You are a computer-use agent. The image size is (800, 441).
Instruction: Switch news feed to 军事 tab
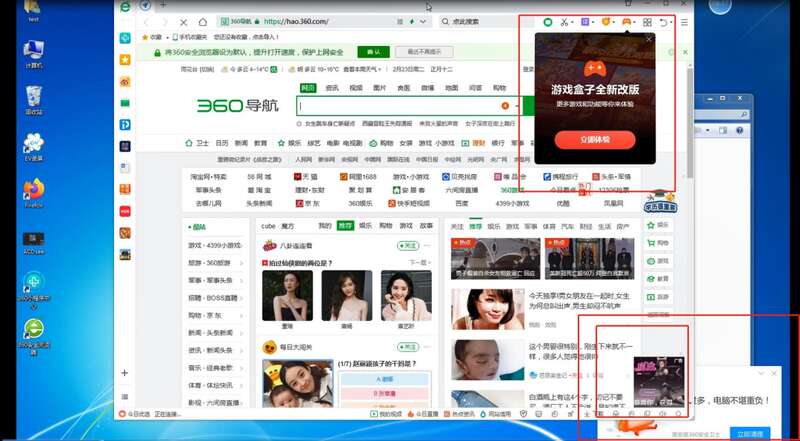pyautogui.click(x=531, y=226)
